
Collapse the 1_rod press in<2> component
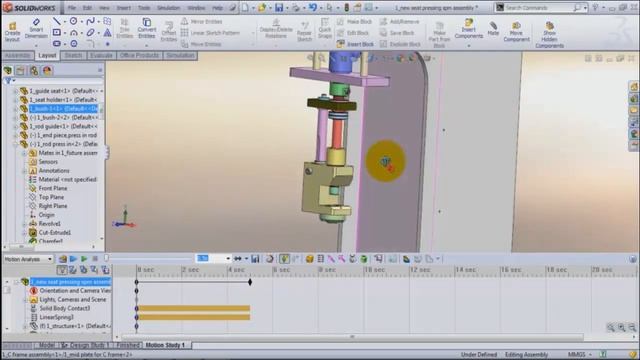click(16, 144)
